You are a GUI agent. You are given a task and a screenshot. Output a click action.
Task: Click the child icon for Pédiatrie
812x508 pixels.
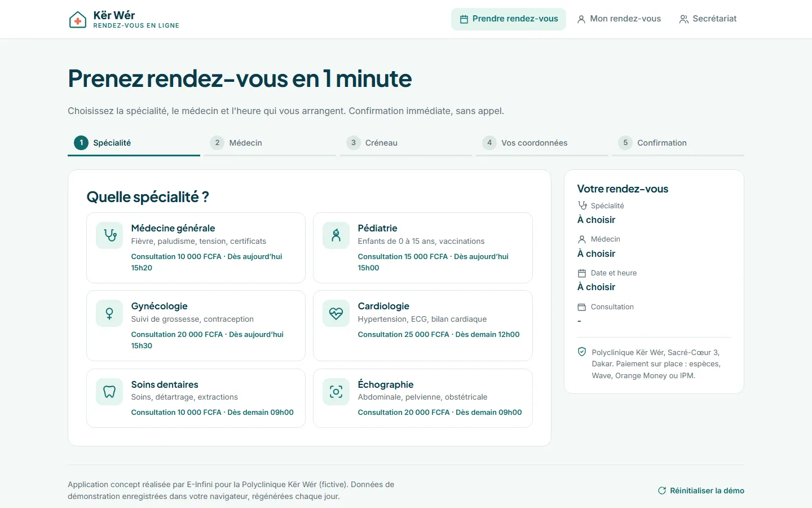[336, 235]
